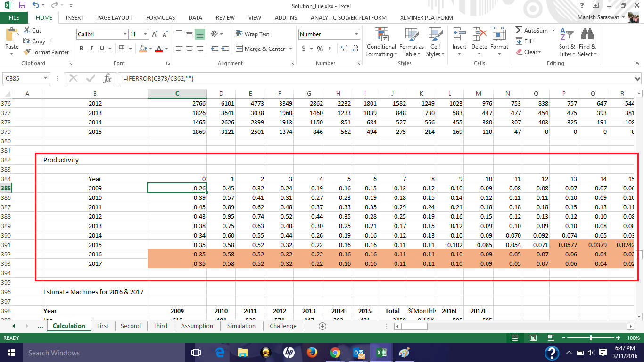Apply Accounting Number Format dollar sign
Image resolution: width=644 pixels, height=362 pixels.
point(304,49)
